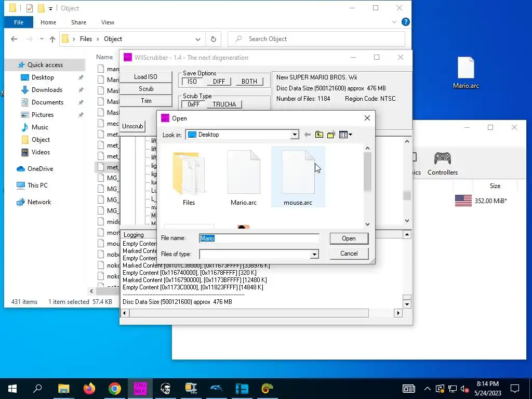This screenshot has height=399, width=532.
Task: Open Videos in Explorer navigation pane
Action: (41, 152)
